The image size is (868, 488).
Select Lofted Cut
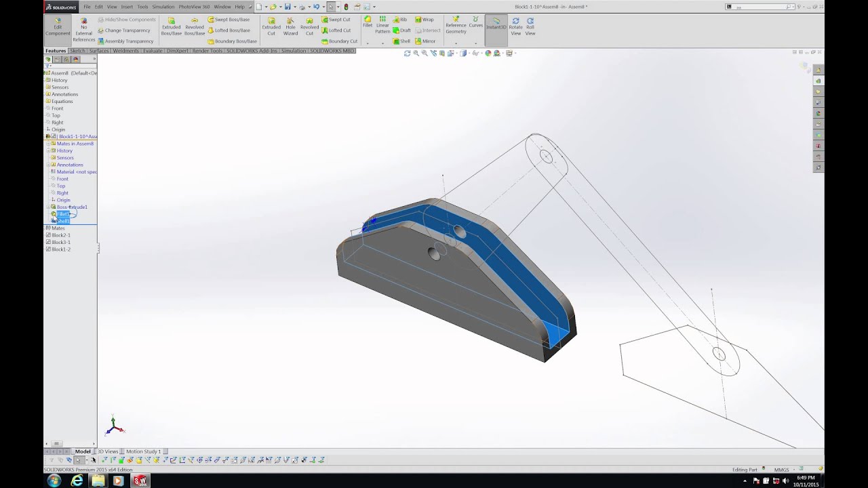click(x=336, y=30)
